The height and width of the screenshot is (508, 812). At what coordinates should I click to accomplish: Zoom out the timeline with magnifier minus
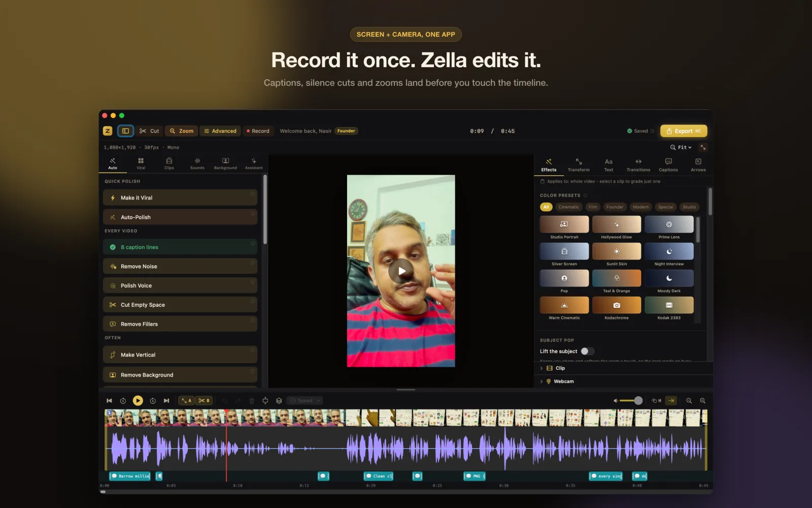(689, 401)
